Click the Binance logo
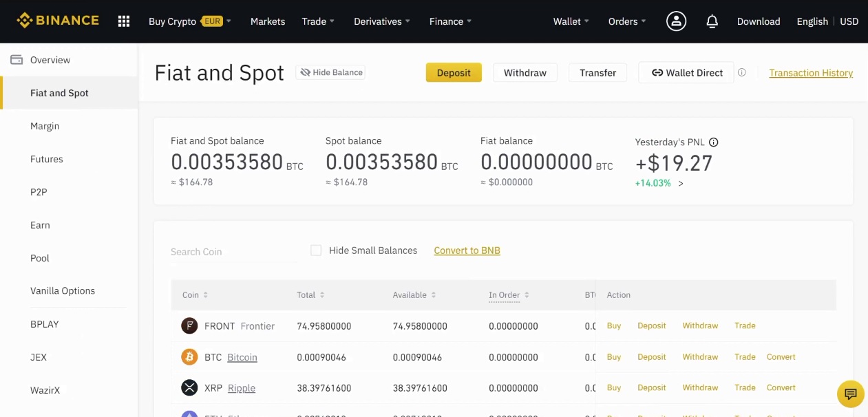The image size is (868, 417). pyautogui.click(x=58, y=21)
